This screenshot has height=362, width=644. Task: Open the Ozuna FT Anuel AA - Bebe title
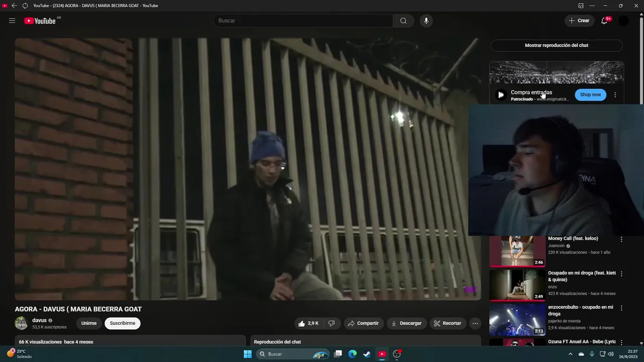click(582, 341)
